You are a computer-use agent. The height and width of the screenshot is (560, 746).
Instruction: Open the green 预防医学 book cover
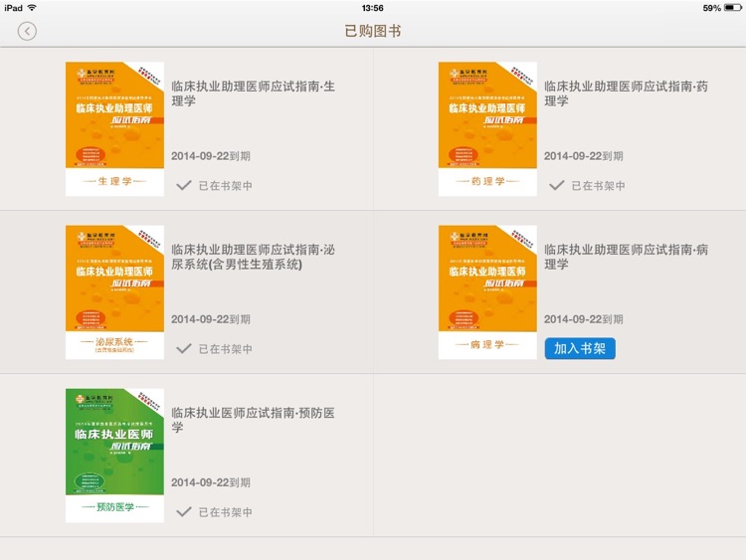[x=114, y=456]
